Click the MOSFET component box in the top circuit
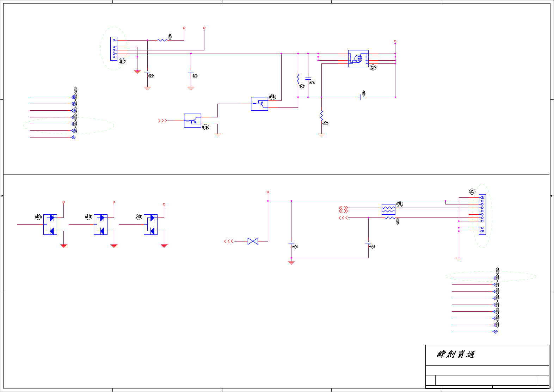 pos(358,59)
